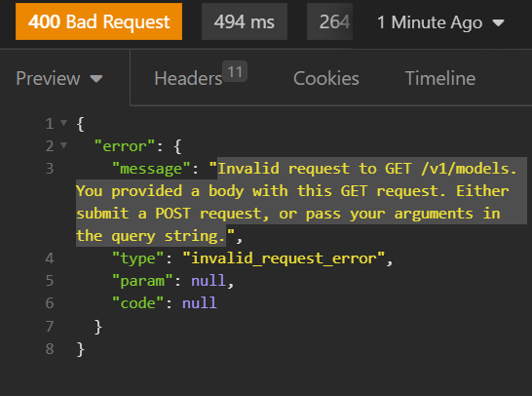Click the 400 Bad Request status badge
532x396 pixels.
pyautogui.click(x=98, y=21)
